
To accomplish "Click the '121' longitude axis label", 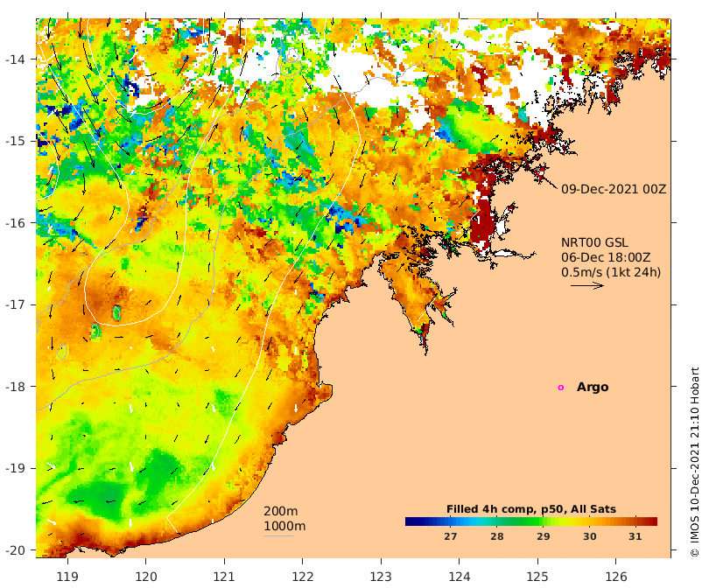I will click(224, 577).
